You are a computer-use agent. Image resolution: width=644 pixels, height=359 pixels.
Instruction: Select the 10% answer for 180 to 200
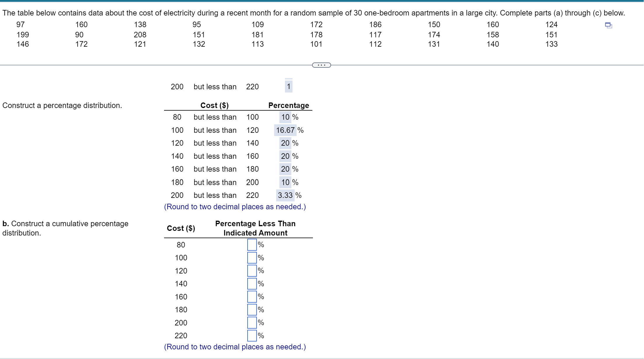pyautogui.click(x=285, y=182)
